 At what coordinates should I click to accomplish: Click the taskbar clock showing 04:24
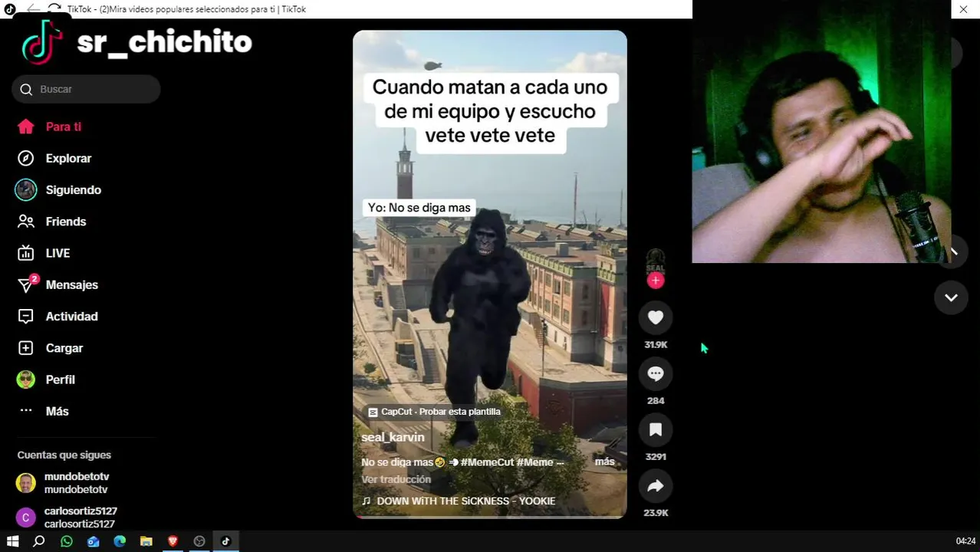point(965,541)
